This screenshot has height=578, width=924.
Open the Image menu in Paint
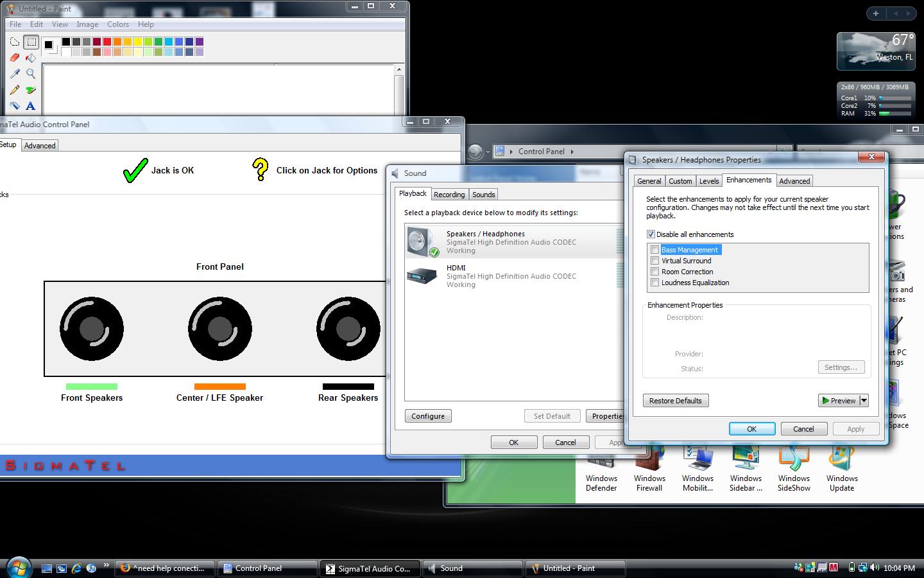point(87,24)
